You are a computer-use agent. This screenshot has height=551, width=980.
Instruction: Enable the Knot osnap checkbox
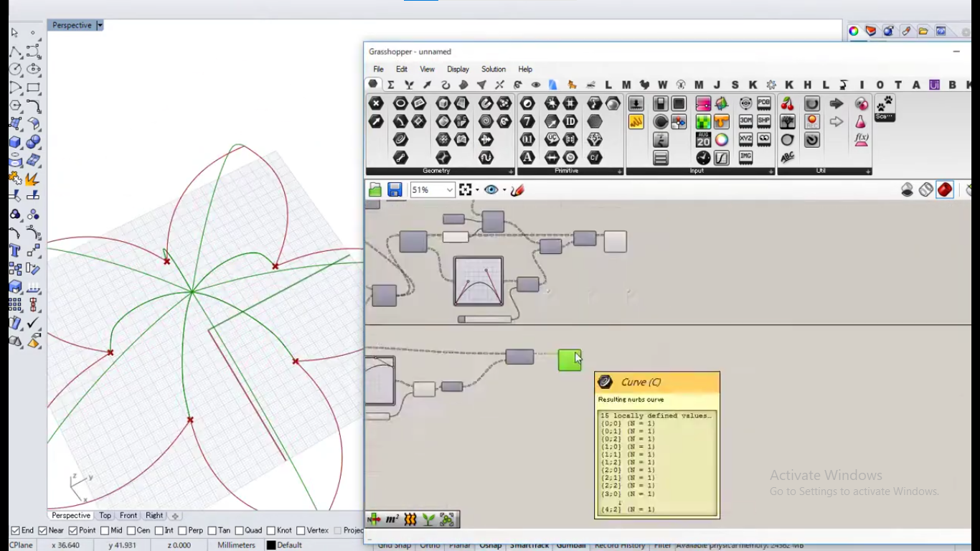270,530
